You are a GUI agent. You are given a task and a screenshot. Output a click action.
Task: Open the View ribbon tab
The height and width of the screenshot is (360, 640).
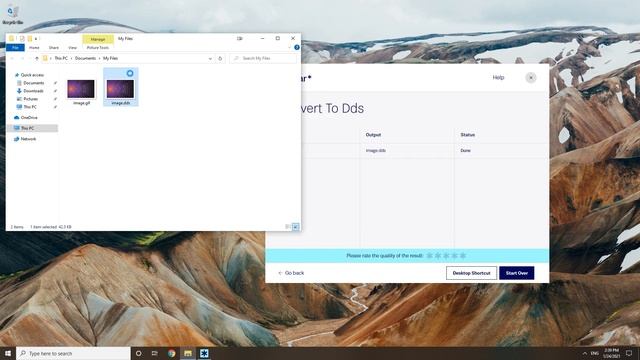[72, 48]
